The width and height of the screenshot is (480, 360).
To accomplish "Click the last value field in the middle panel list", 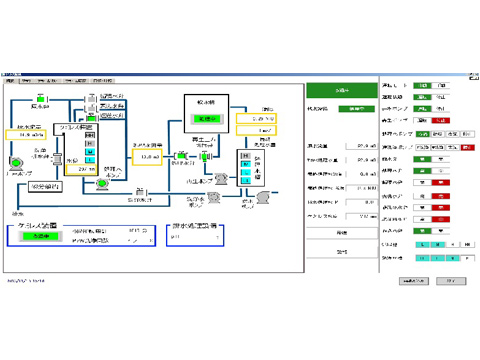I will (361, 216).
